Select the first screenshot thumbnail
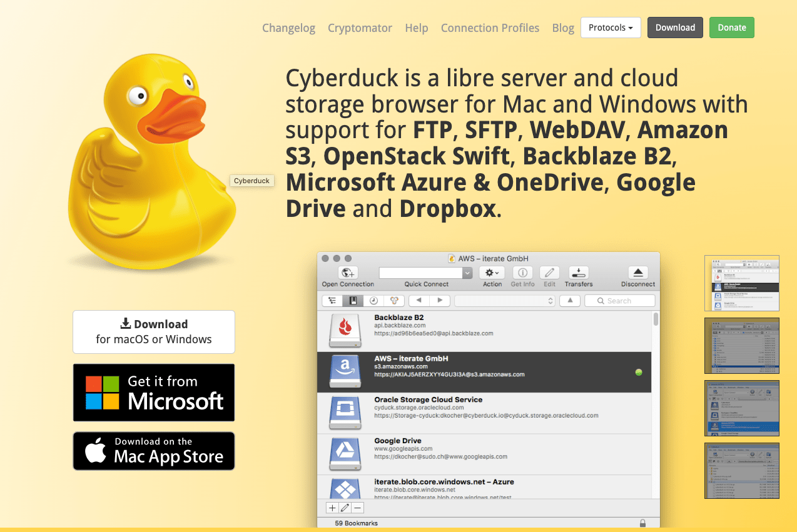Screen dimensions: 797x532 tap(742, 283)
